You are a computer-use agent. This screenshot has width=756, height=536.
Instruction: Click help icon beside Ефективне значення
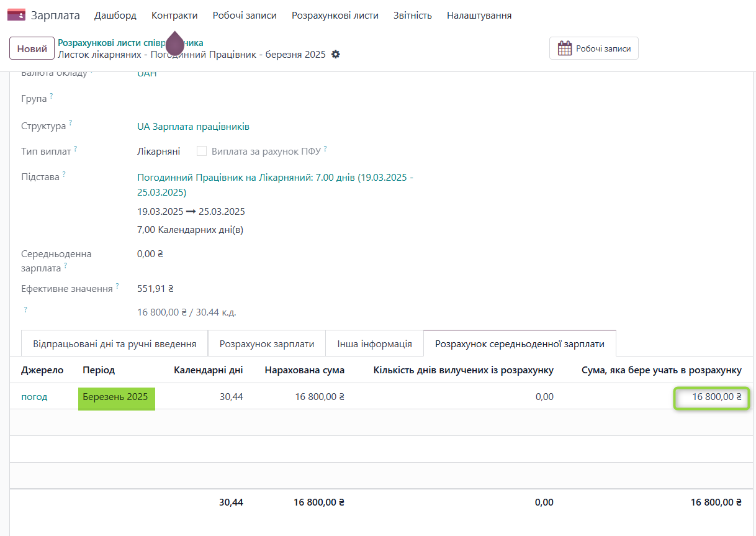(x=117, y=286)
